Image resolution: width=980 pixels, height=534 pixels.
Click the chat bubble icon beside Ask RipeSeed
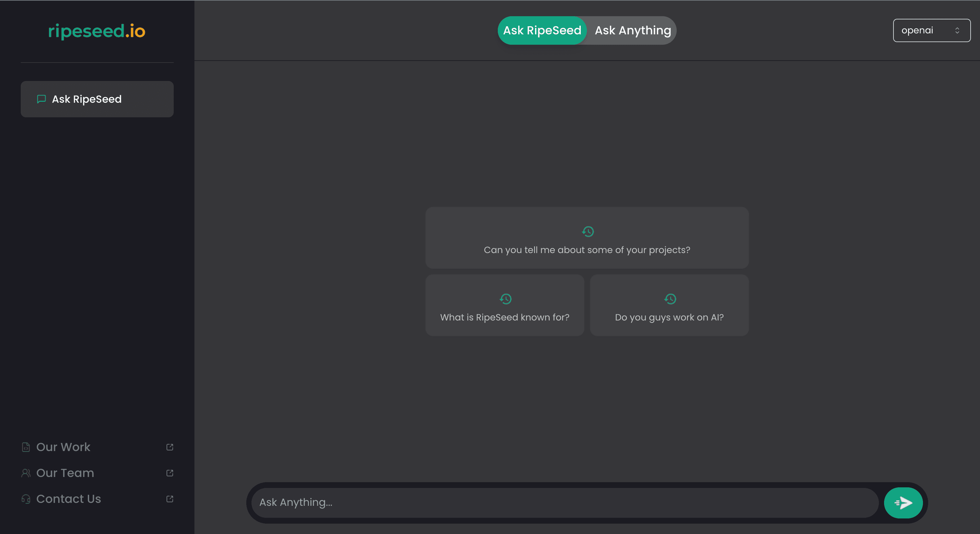click(41, 99)
